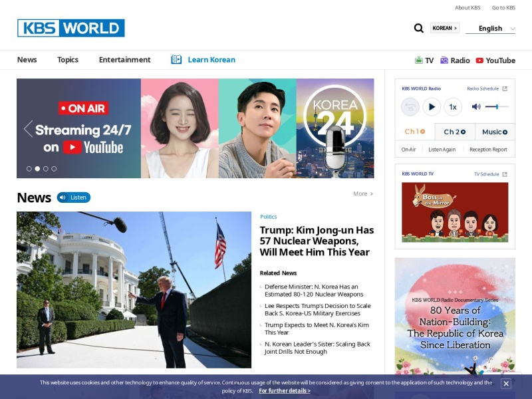Play the KBS WORLD Radio stream
Image resolution: width=532 pixels, height=399 pixels.
pyautogui.click(x=432, y=107)
